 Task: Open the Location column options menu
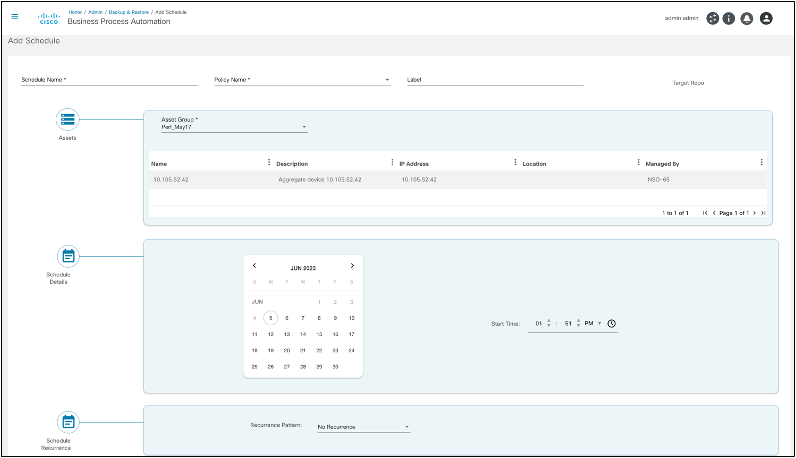click(638, 162)
